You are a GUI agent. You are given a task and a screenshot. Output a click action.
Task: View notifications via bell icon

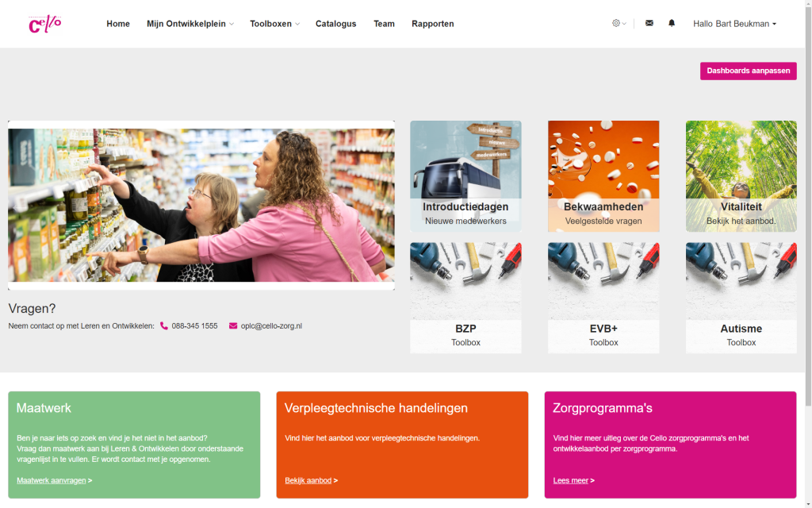tap(672, 23)
